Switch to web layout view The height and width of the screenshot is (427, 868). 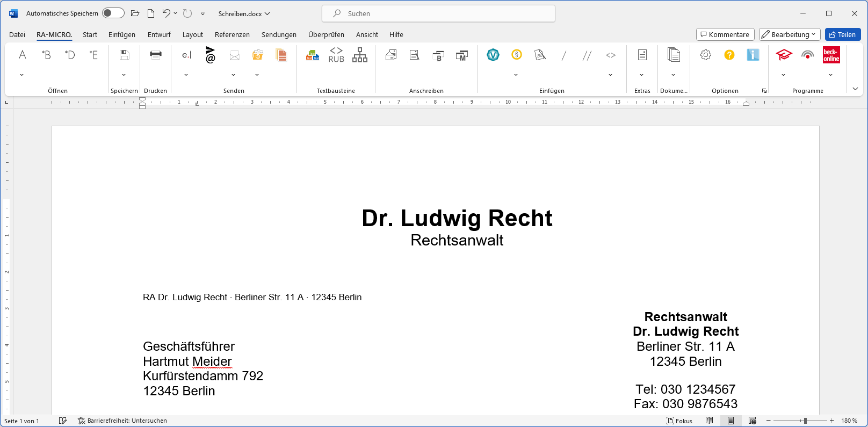point(752,421)
